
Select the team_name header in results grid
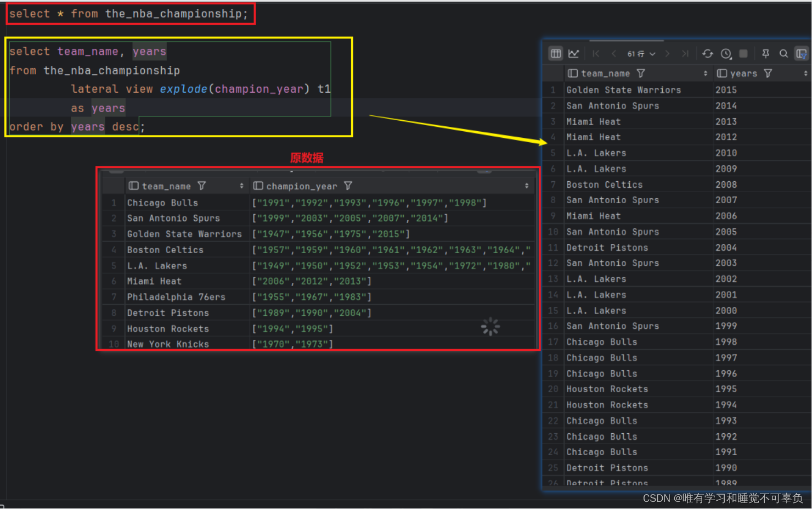605,73
